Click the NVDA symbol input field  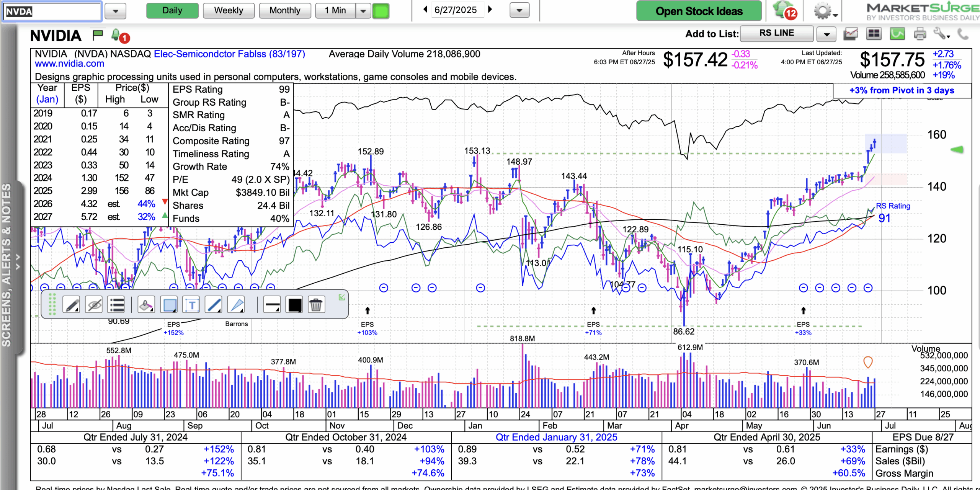point(52,11)
